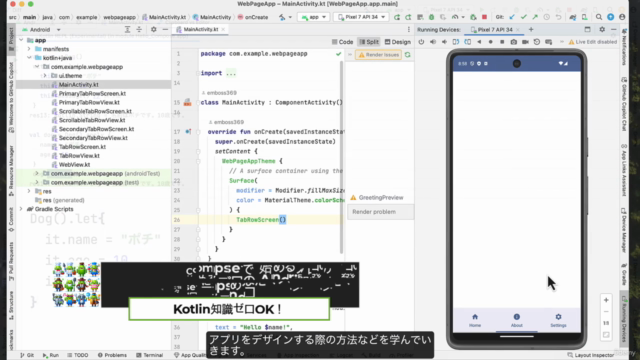The width and height of the screenshot is (640, 360).
Task: Open PrimaryTabRowScreen.kt in project tree
Action: (x=89, y=93)
